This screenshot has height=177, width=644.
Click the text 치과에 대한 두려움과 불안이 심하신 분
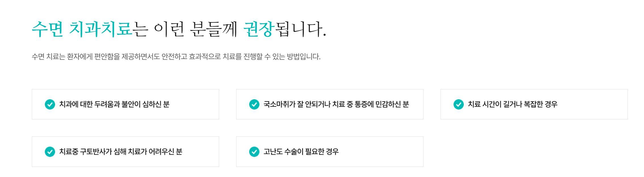114,104
